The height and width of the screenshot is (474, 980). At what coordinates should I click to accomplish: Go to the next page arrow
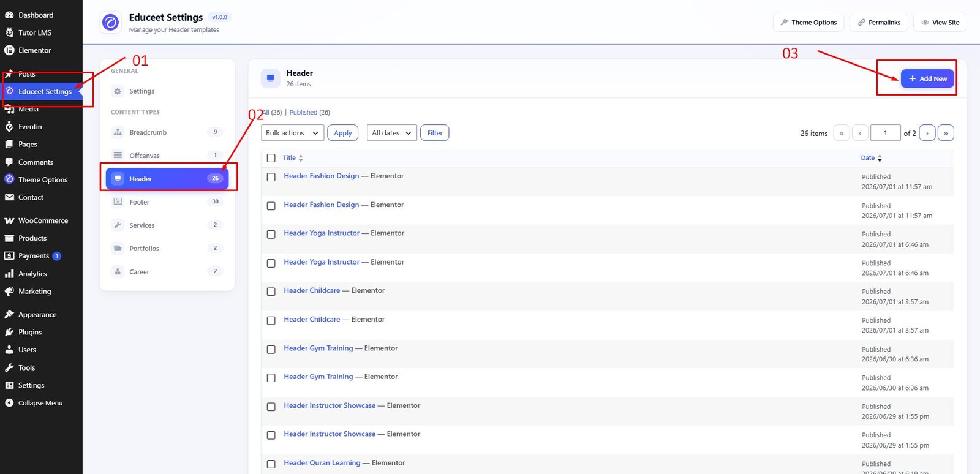point(927,133)
